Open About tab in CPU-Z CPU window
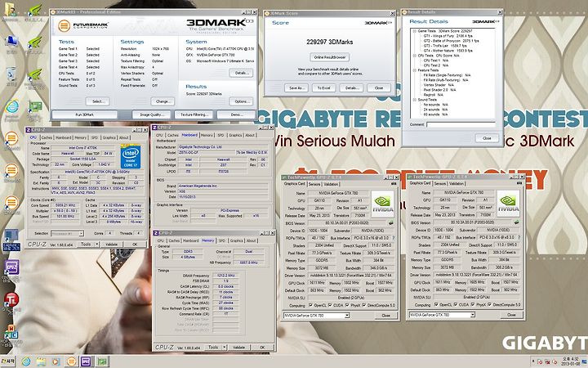 pos(124,138)
